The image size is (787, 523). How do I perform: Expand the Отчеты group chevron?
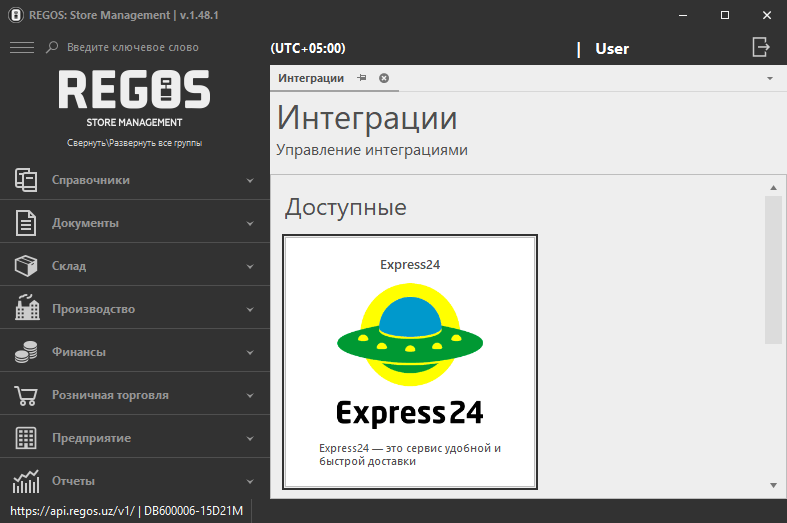click(x=250, y=481)
